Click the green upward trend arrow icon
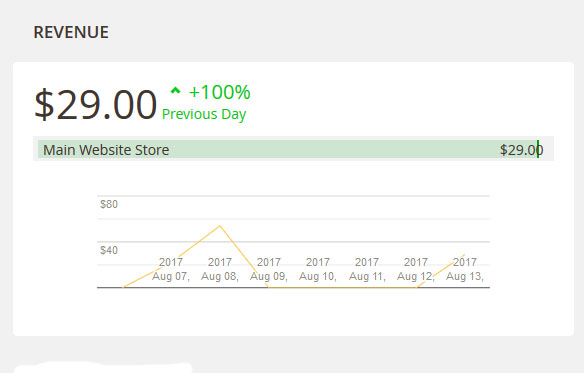Image resolution: width=584 pixels, height=373 pixels. coord(175,90)
